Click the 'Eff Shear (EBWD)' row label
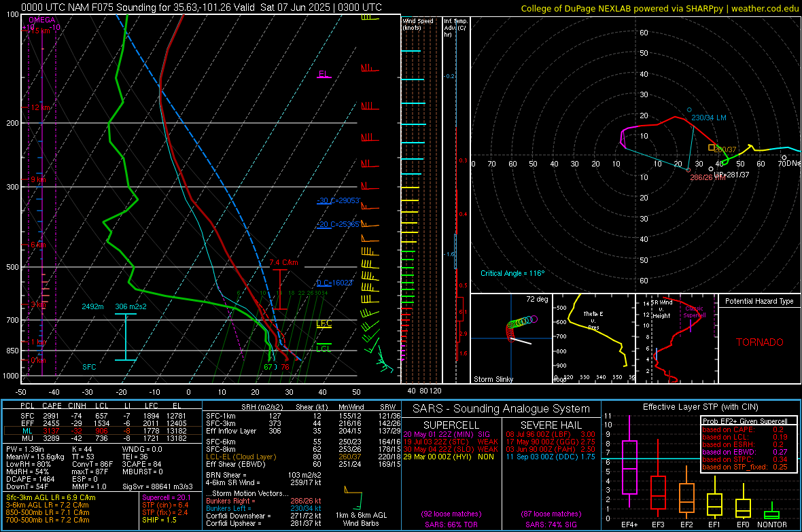 click(x=236, y=464)
